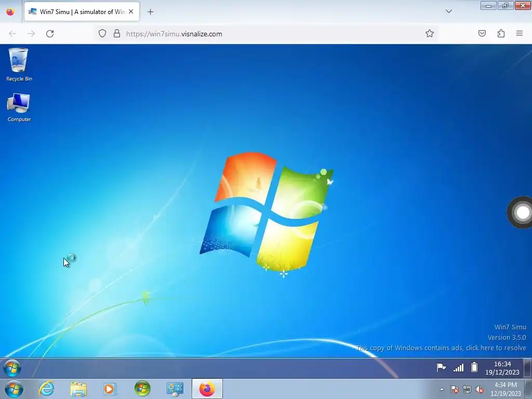Open the host Windows Start button

pos(14,389)
